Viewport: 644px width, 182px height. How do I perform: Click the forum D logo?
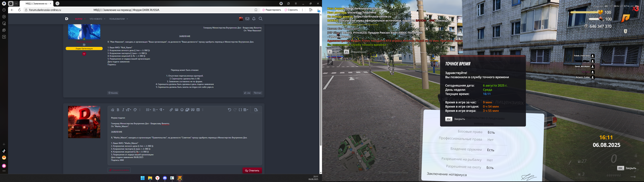67,19
